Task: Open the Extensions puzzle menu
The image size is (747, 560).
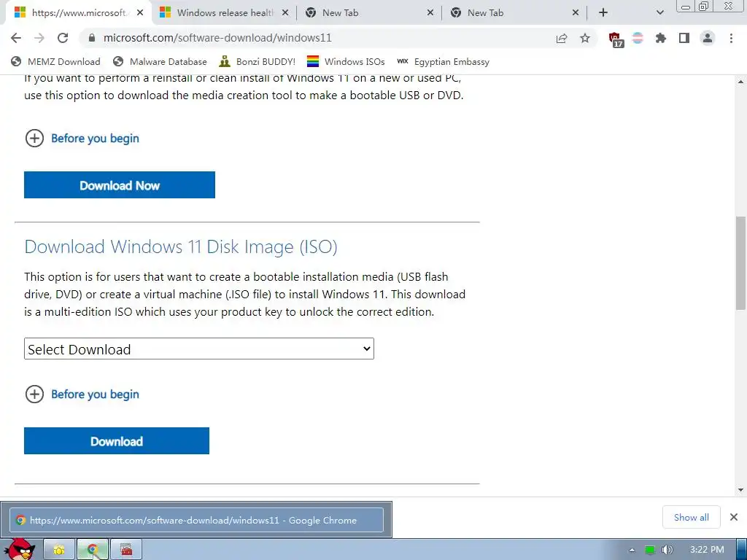Action: [x=660, y=38]
